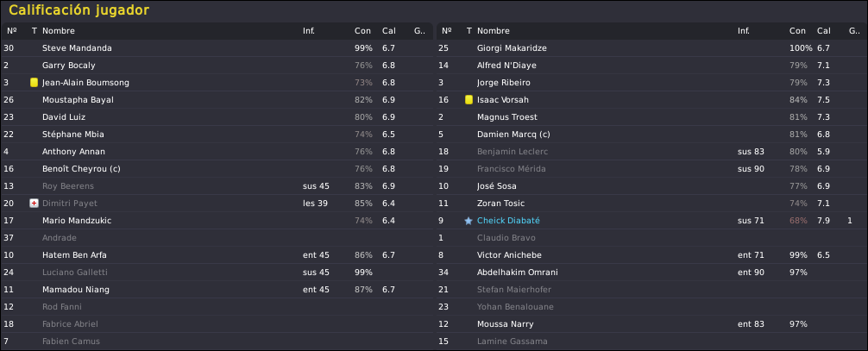Image resolution: width=868 pixels, height=351 pixels.
Task: Click right table Inf. column header
Action: tap(744, 31)
